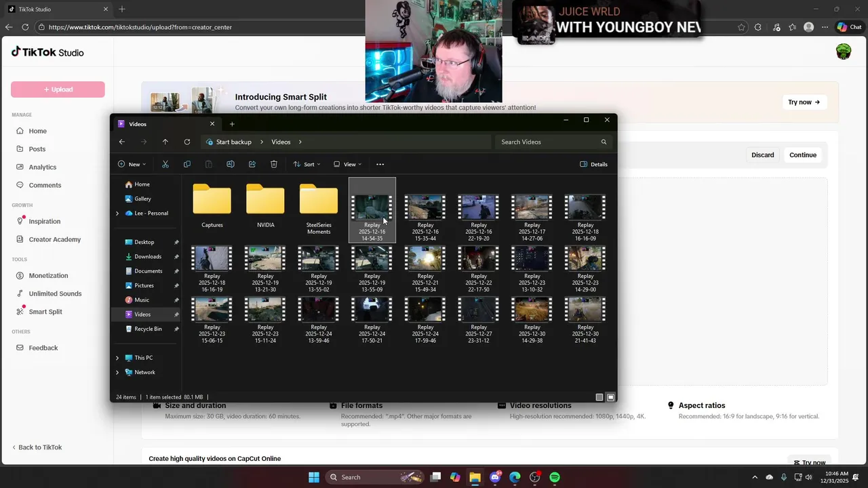
Task: Switch to large thumbnails view icon in status bar
Action: [611, 397]
